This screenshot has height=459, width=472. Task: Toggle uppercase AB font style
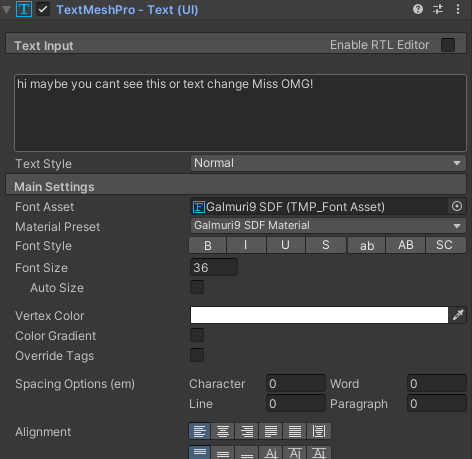click(x=406, y=245)
